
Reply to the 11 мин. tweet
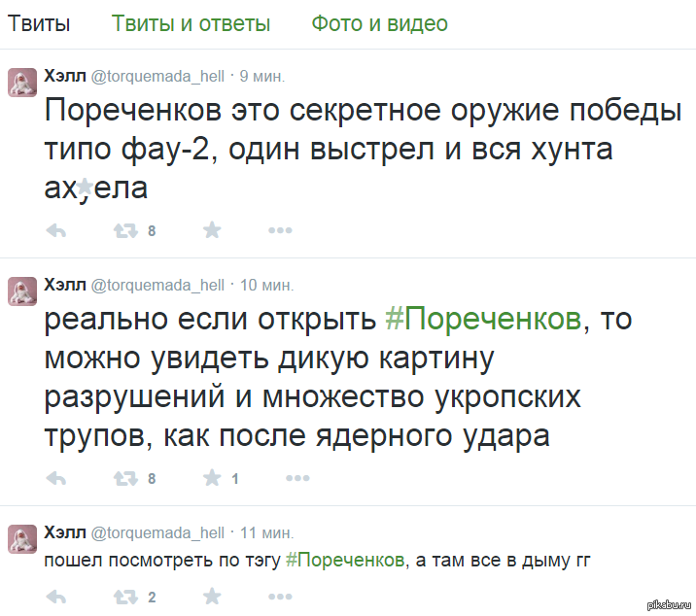tap(56, 596)
